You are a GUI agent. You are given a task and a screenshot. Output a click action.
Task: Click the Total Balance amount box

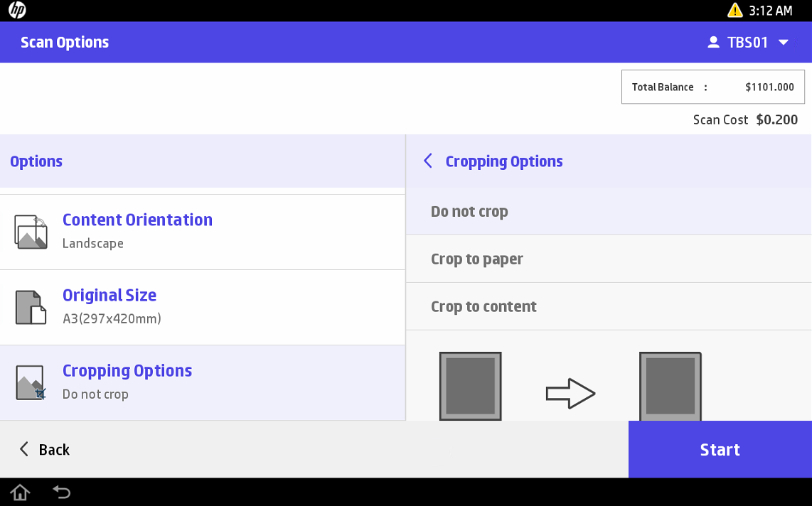(x=712, y=87)
